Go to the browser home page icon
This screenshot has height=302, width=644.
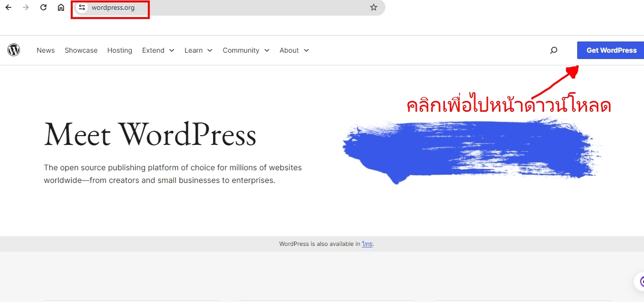pos(61,7)
